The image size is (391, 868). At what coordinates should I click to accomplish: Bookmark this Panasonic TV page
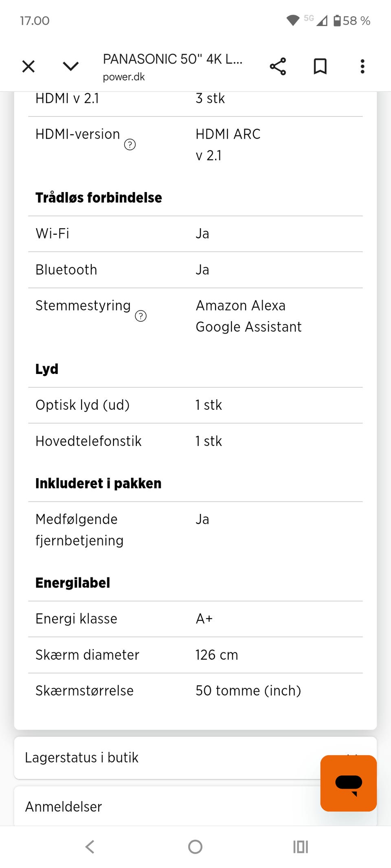point(320,66)
